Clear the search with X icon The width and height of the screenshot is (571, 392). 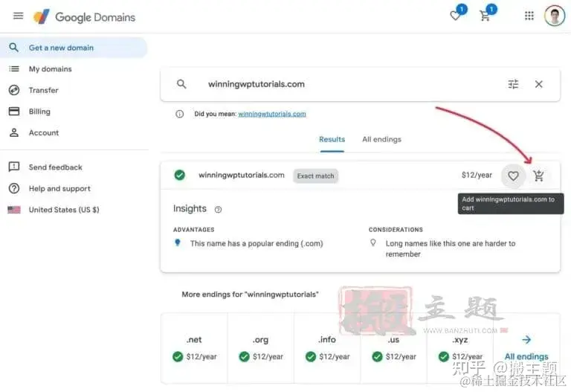coord(538,84)
